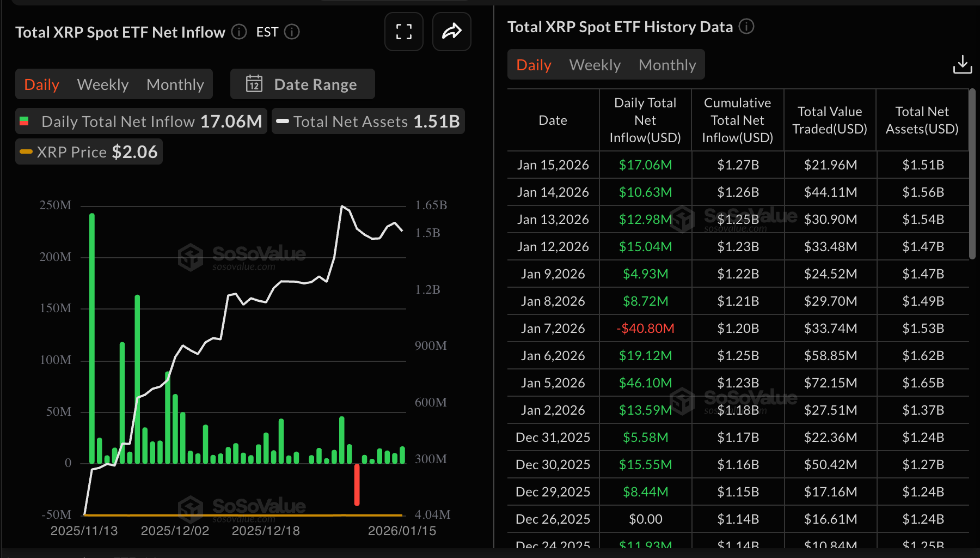Screen dimensions: 980x558
Task: Click the info icon next to Total XRP Spot ETF Net Inflow
Action: (x=238, y=33)
